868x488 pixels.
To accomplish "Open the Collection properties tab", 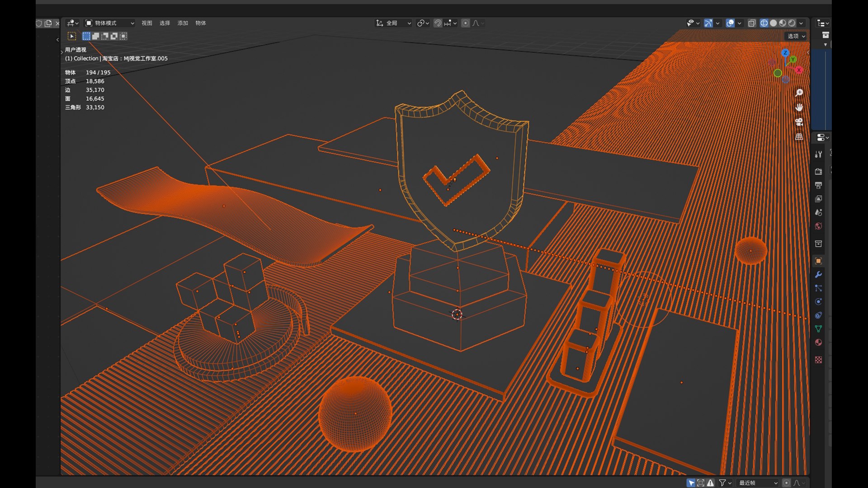I will [x=818, y=244].
